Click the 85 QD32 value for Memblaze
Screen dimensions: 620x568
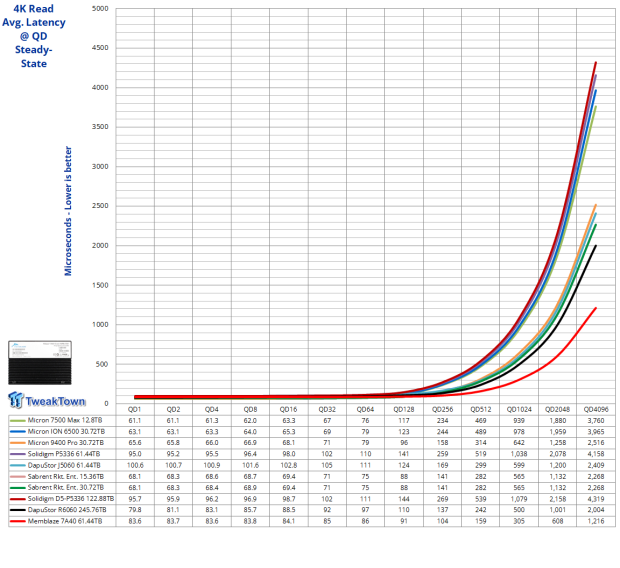[327, 521]
